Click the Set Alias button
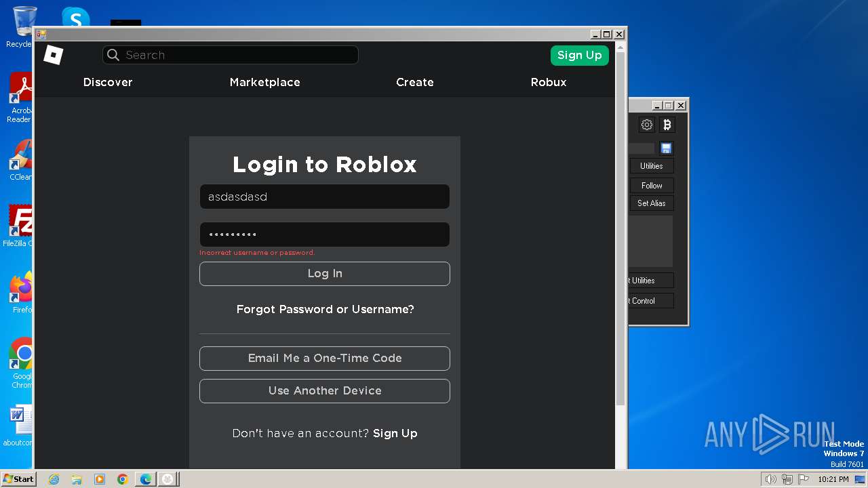Viewport: 868px width, 488px height. pyautogui.click(x=652, y=203)
